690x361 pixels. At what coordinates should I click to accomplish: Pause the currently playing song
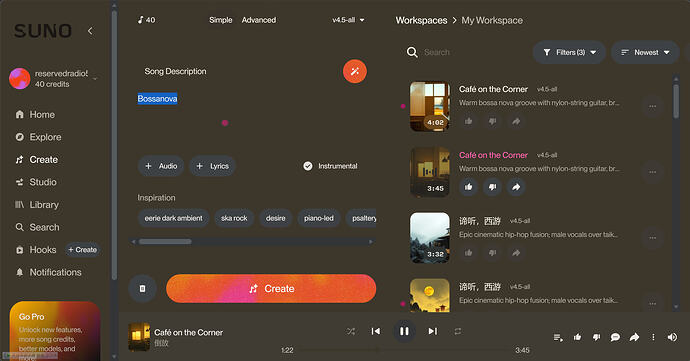coord(404,331)
